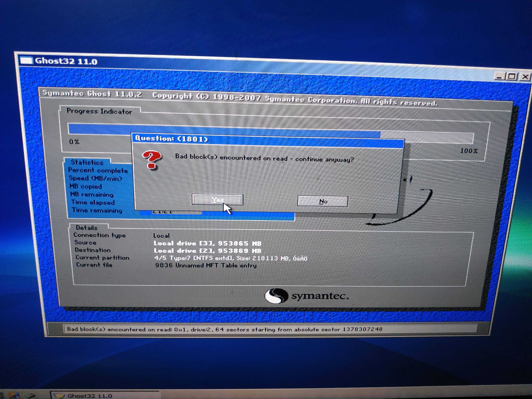The image size is (532, 399).
Task: Click the 'MB copied' label
Action: (x=86, y=186)
